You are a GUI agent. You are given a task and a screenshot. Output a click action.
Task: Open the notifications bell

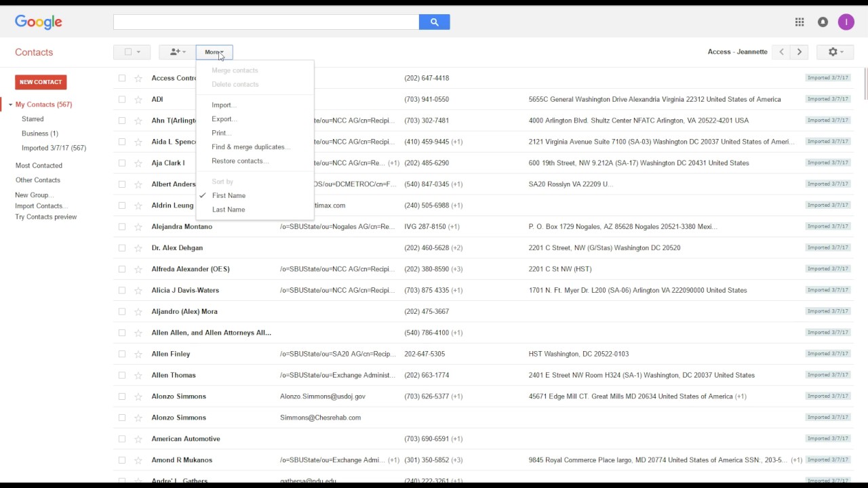[x=823, y=22]
